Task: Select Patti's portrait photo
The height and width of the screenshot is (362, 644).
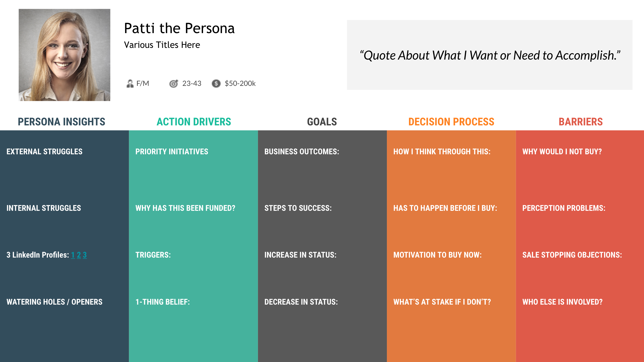Action: [x=64, y=55]
